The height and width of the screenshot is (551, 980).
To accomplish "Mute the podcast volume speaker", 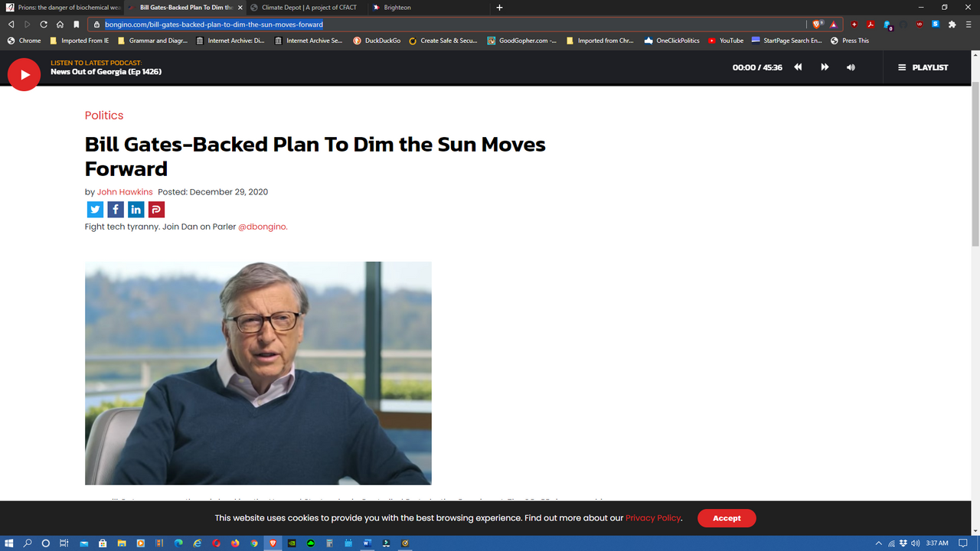I will [851, 67].
